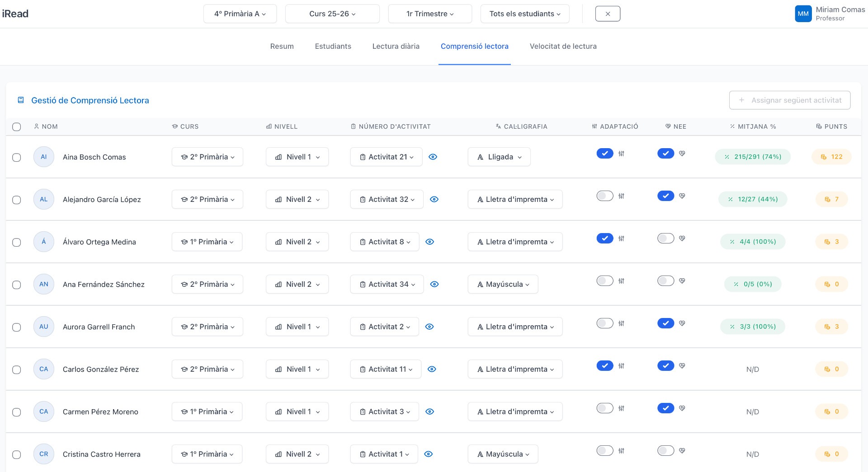Screen dimensions: 868x472
Task: Tick the select-all checkbox in the table header
Action: (17, 126)
